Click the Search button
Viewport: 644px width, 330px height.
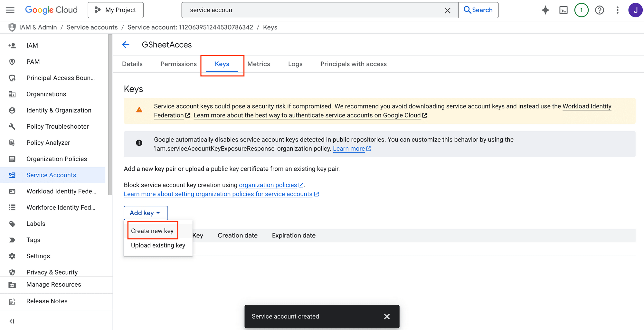[478, 10]
